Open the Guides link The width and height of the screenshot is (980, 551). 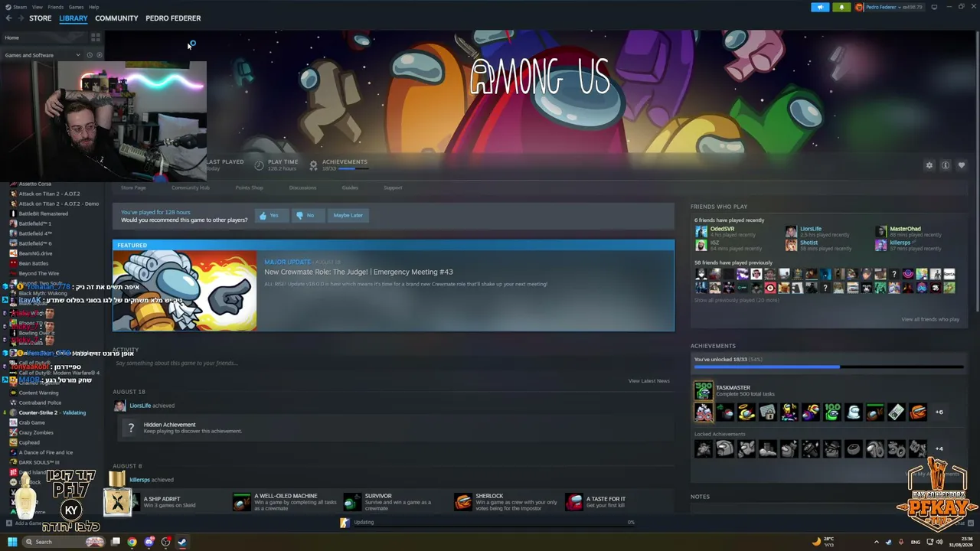pyautogui.click(x=350, y=187)
